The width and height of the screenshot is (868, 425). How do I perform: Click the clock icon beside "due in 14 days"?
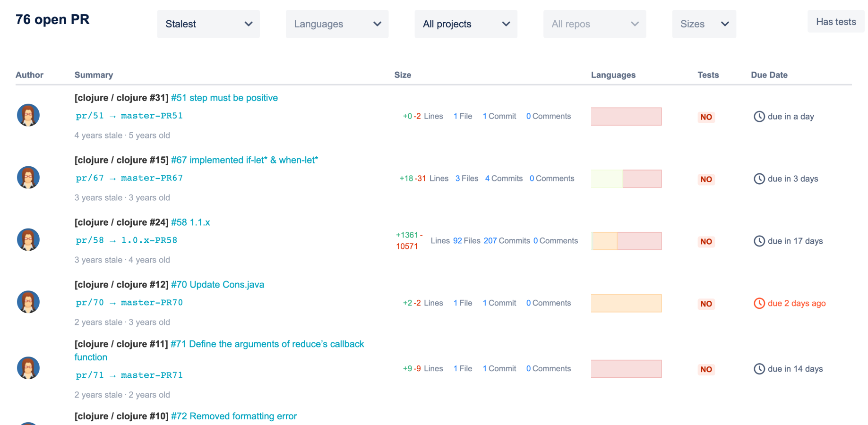(x=759, y=369)
